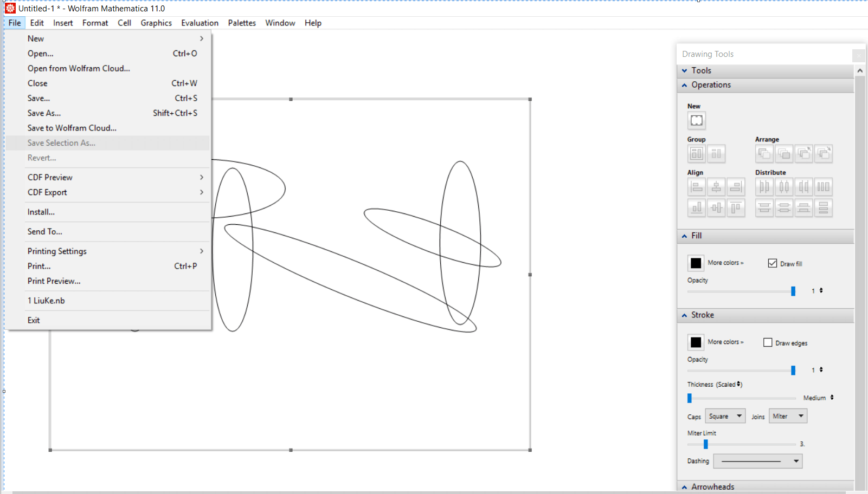
Task: Click the Align horizontal centers icon
Action: tap(716, 187)
